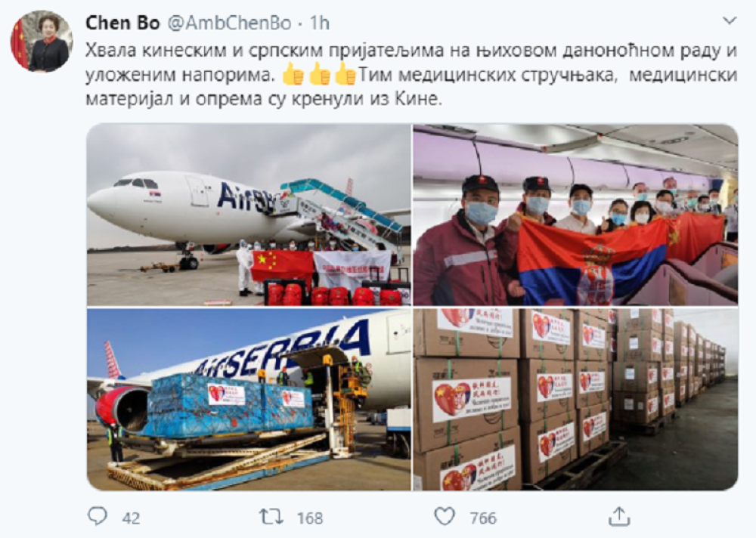Click the 168 retweets count
Screen dimensions: 756x538
(309, 518)
